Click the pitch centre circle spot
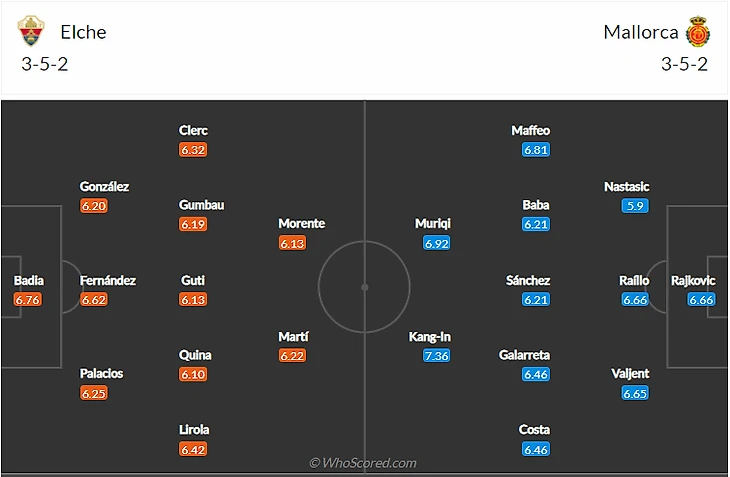The height and width of the screenshot is (477, 730). 365,287
